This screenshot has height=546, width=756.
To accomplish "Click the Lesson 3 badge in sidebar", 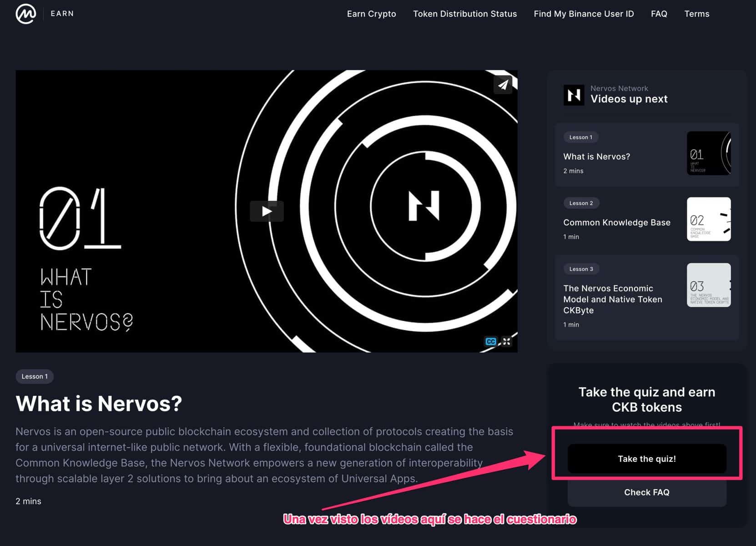I will (x=581, y=269).
